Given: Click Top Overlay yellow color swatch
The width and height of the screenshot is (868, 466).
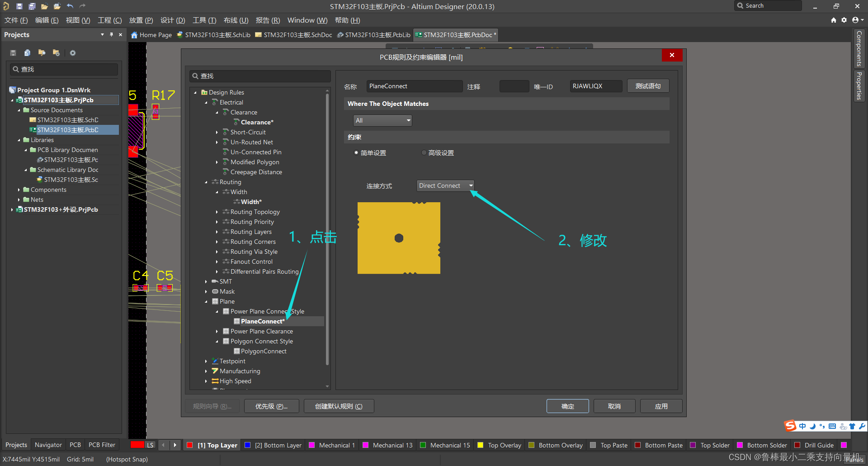Looking at the screenshot, I should [481, 445].
